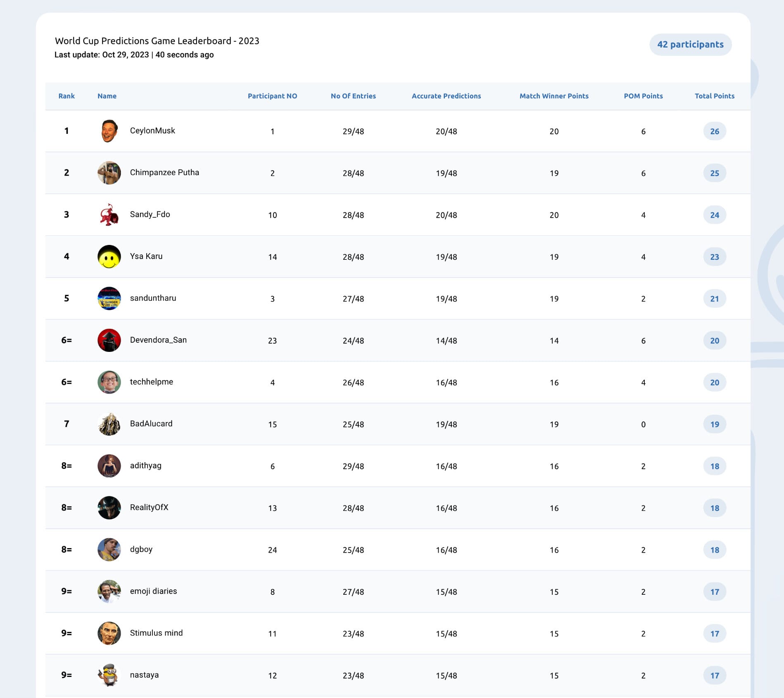The width and height of the screenshot is (784, 698).
Task: Click the Accurate Predictions column header
Action: pyautogui.click(x=446, y=96)
